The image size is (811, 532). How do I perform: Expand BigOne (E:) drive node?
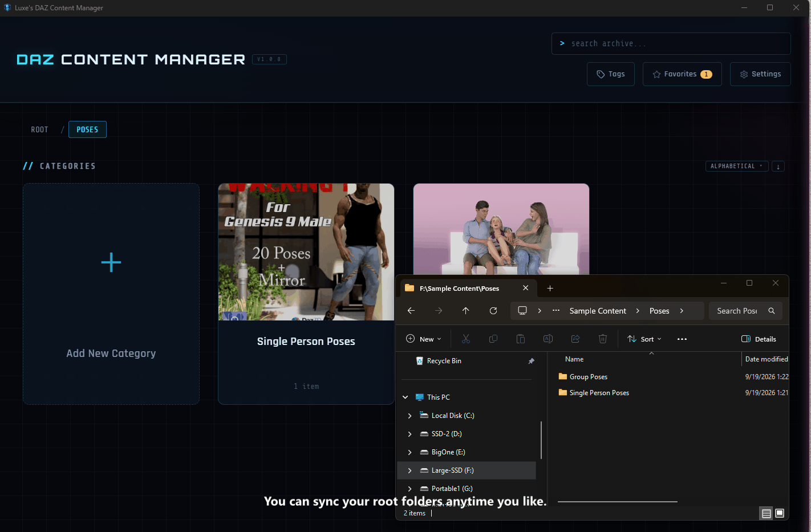tap(409, 452)
